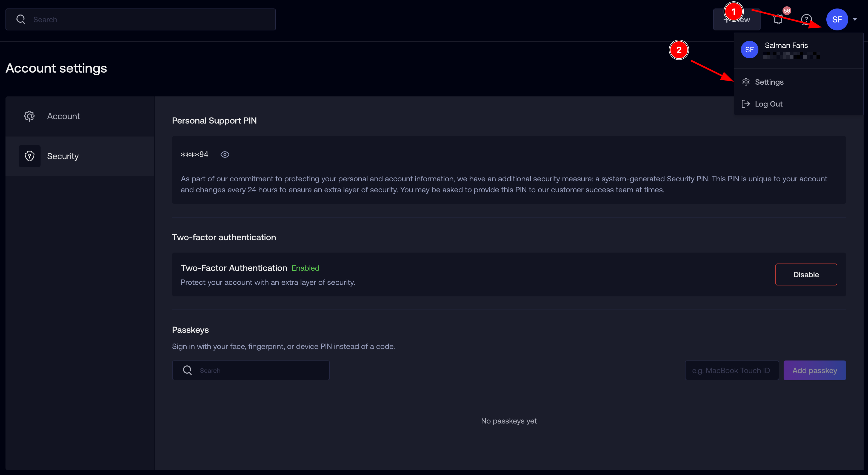868x475 pixels.
Task: Click the No passkeys yet message
Action: [x=509, y=421]
